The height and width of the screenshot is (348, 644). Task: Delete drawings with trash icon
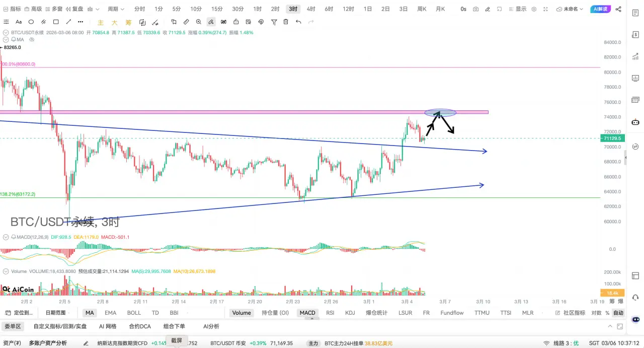click(286, 22)
